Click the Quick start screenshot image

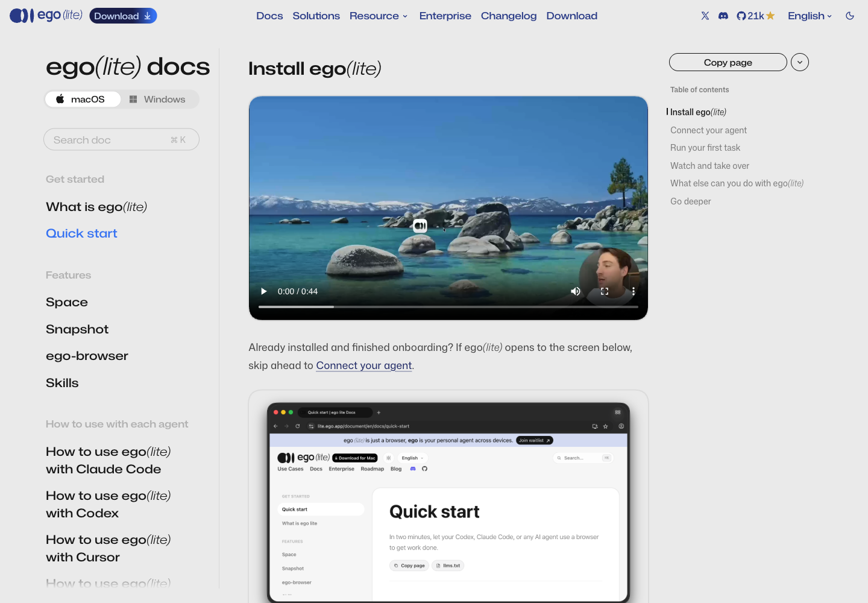click(448, 502)
